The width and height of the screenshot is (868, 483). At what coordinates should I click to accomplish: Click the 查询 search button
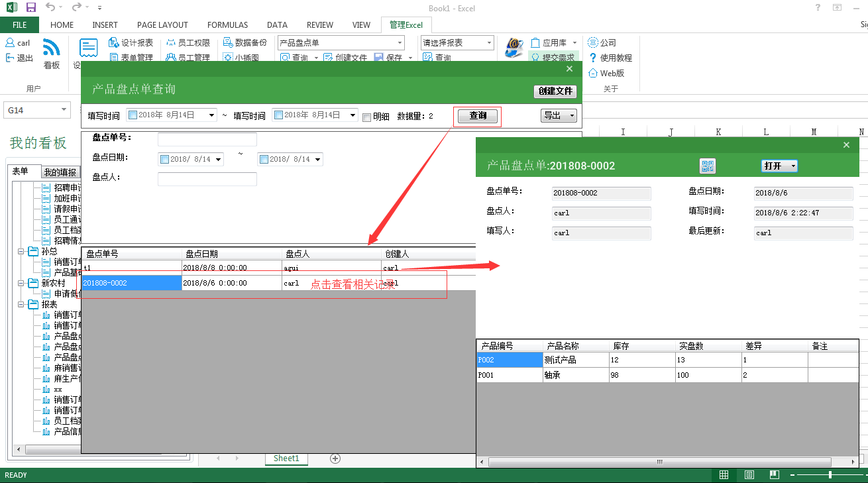pos(478,116)
